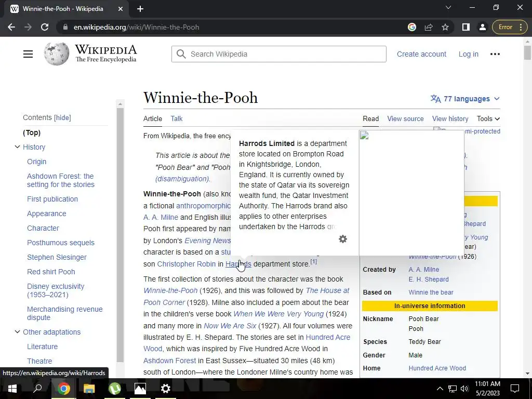Open the Hundred Acre Wood infobox link
The image size is (532, 399).
point(437,368)
